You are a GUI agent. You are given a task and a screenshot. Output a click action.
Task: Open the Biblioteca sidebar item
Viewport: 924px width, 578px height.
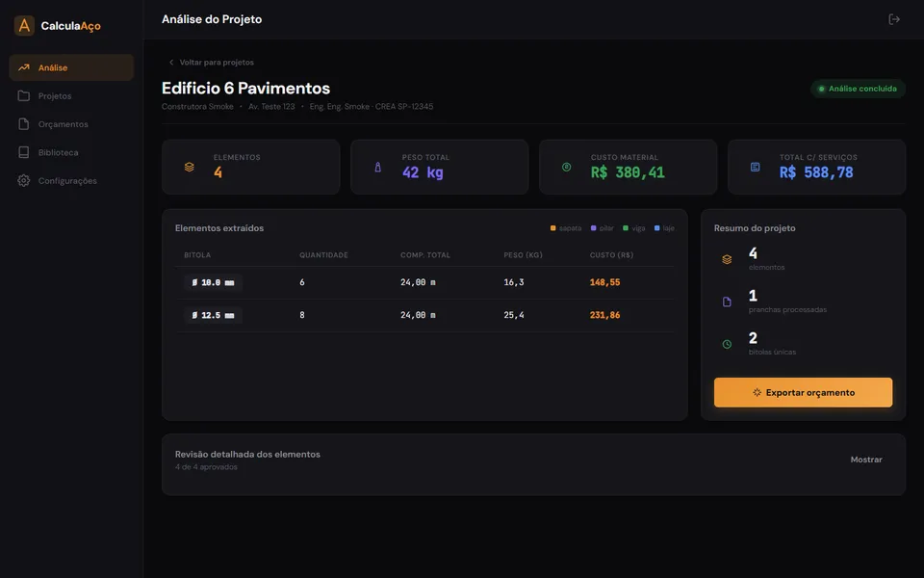coord(71,152)
